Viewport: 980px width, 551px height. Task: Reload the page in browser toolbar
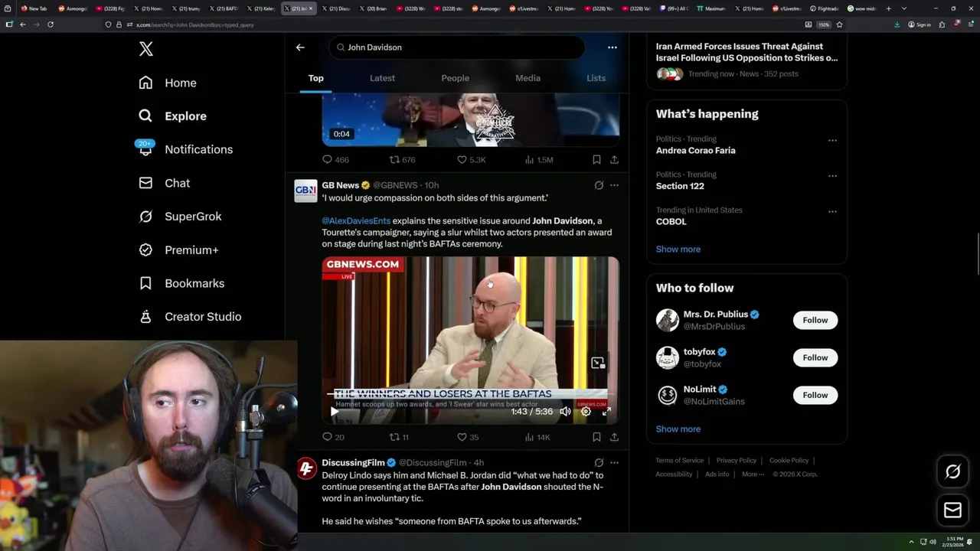pyautogui.click(x=51, y=24)
